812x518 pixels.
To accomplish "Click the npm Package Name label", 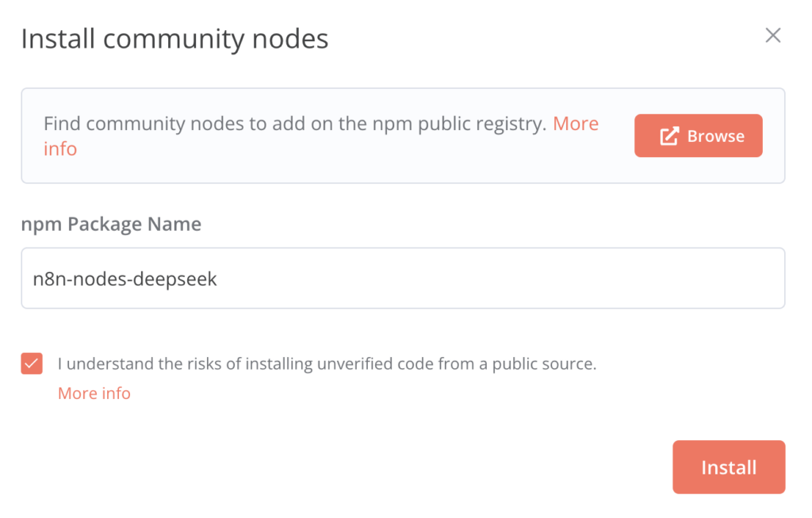I will (110, 224).
